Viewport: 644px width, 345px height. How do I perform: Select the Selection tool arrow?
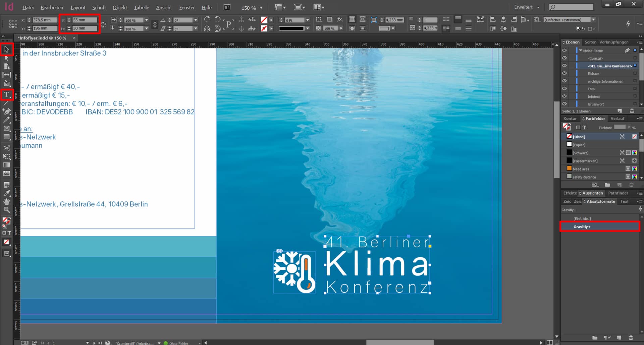[x=6, y=50]
